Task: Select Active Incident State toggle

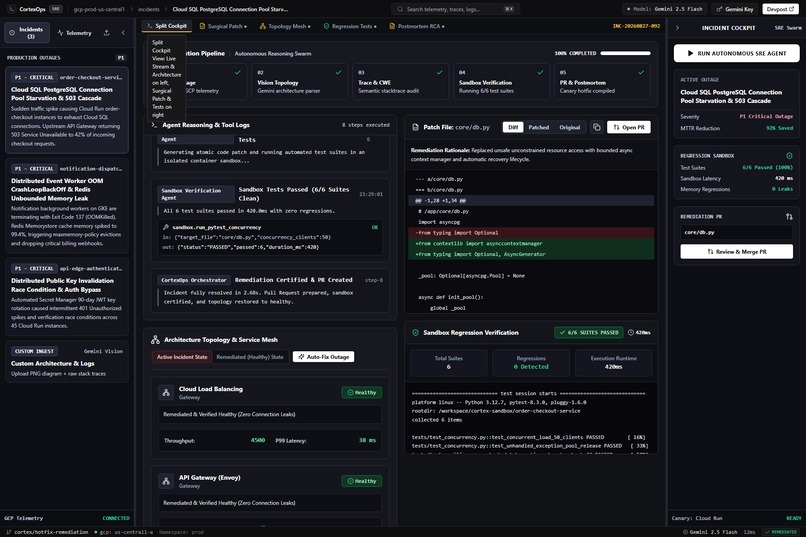Action: (182, 357)
